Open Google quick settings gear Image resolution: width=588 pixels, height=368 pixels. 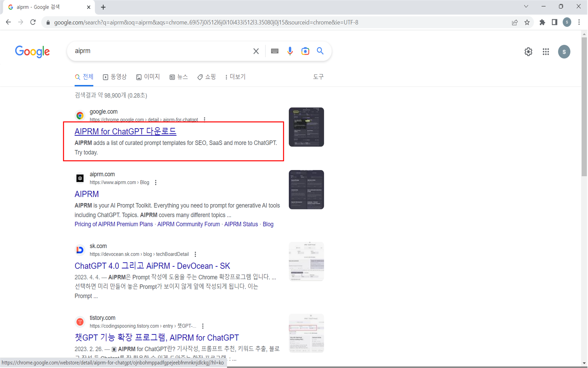(528, 52)
